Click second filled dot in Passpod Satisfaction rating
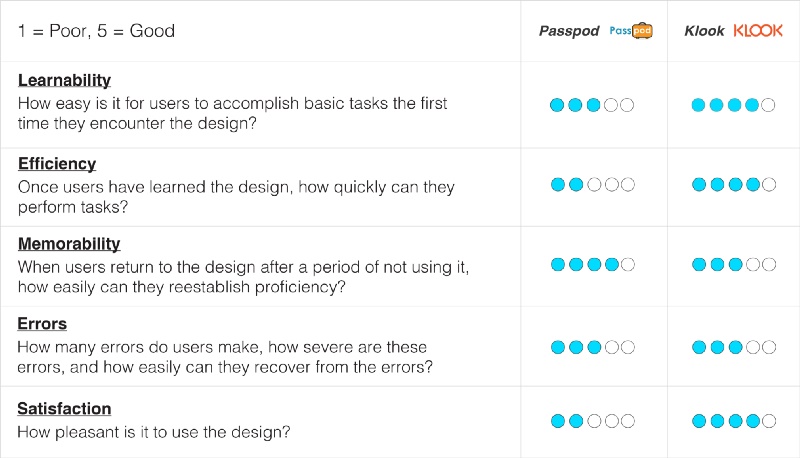 click(576, 421)
